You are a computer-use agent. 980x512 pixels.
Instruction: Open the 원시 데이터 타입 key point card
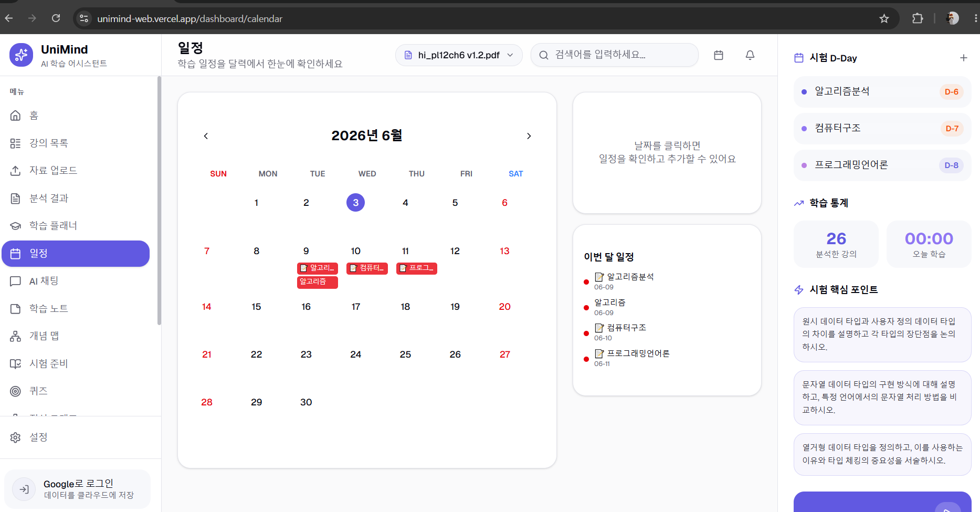(882, 335)
